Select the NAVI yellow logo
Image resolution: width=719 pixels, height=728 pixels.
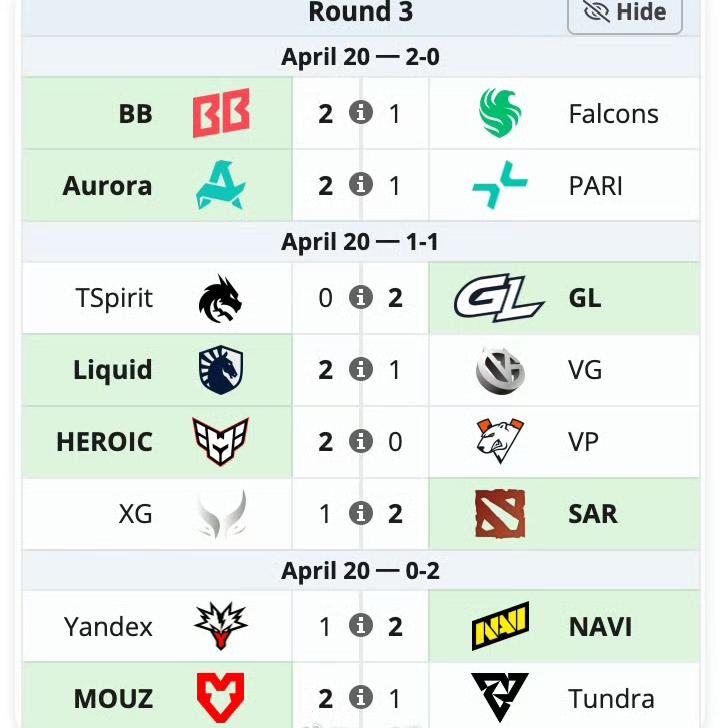500,626
